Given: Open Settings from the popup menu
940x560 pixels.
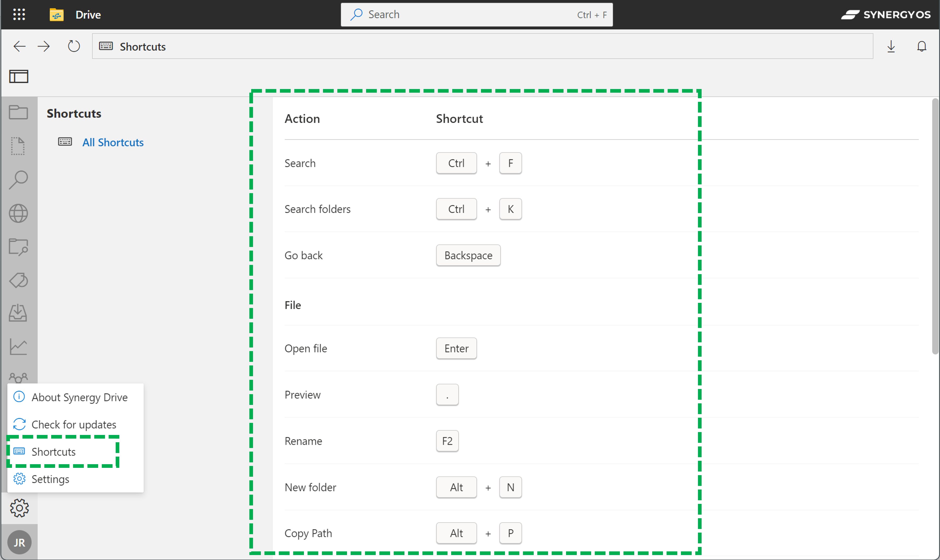Looking at the screenshot, I should click(75, 479).
